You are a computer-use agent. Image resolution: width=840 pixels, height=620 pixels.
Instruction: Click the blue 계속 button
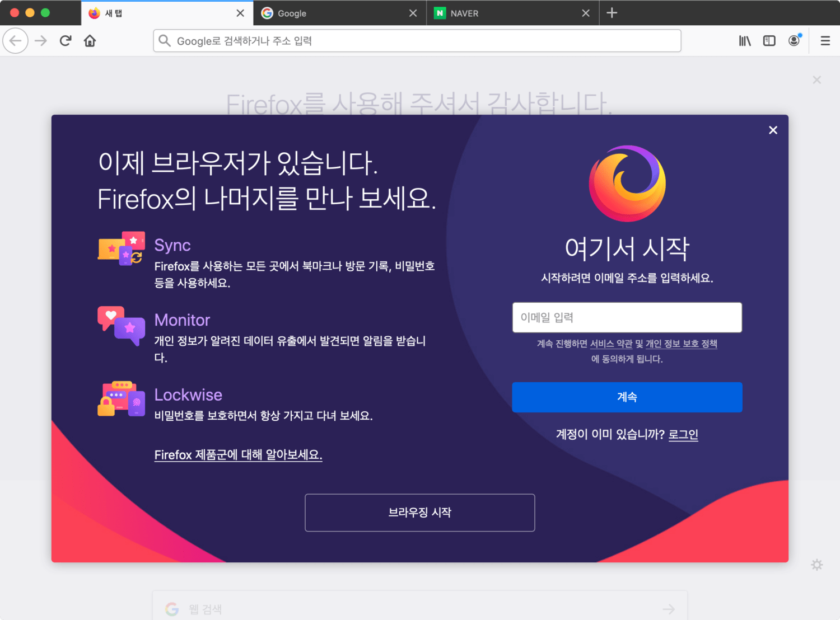(627, 397)
